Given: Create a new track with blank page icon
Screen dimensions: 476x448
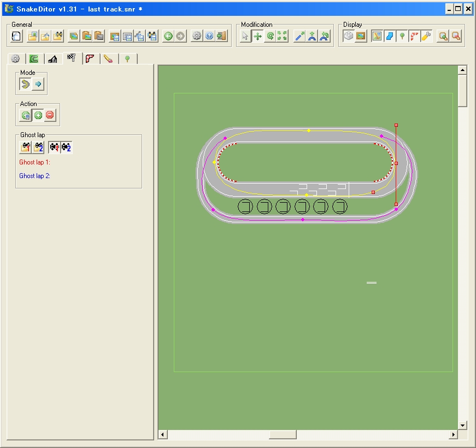Looking at the screenshot, I should tap(17, 36).
